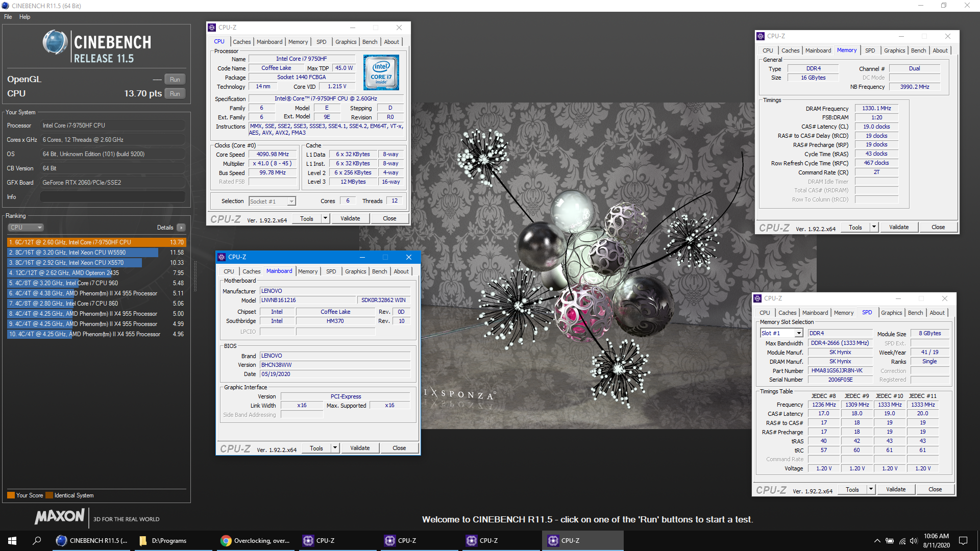Click Validate in CPU window
980x551 pixels.
350,218
